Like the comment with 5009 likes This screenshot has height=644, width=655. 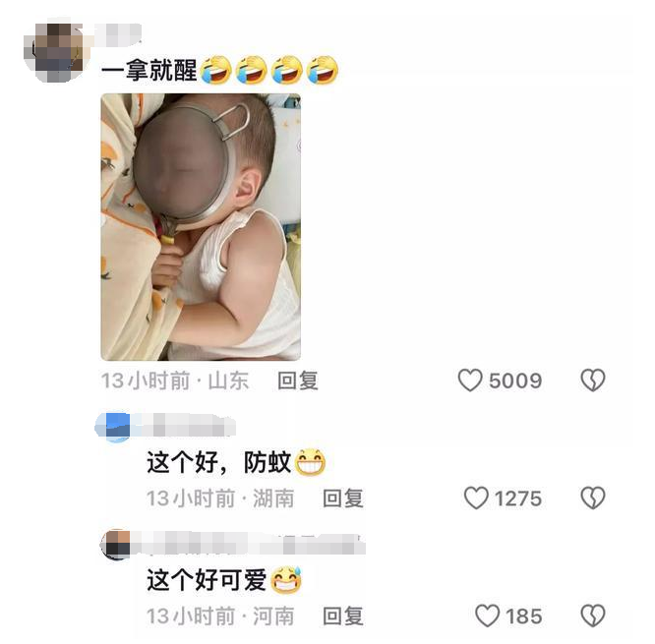470,381
